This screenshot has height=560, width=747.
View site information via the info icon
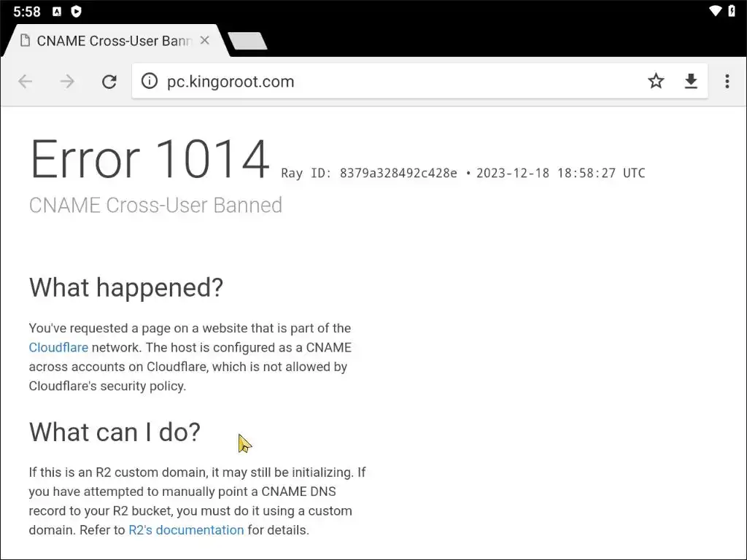(149, 81)
